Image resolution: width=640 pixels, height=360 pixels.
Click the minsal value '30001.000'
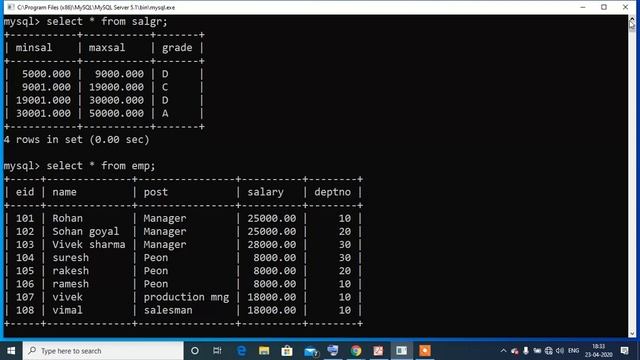click(43, 113)
